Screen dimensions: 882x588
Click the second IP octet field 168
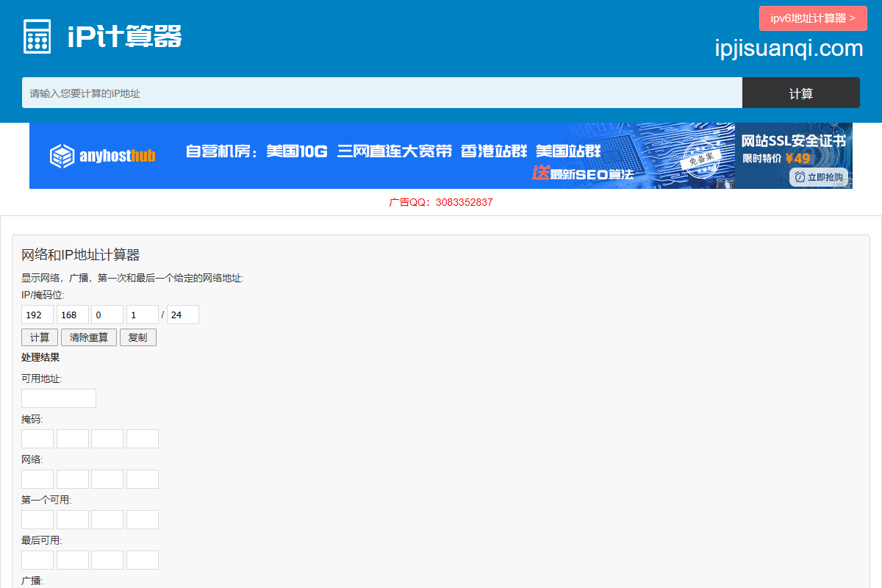pyautogui.click(x=73, y=315)
